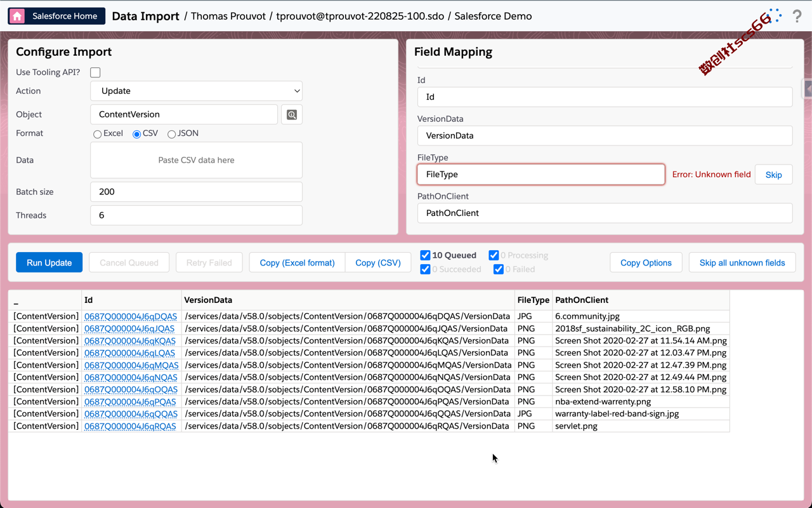The width and height of the screenshot is (812, 508).
Task: Click the VersionData mapping input
Action: (x=605, y=135)
